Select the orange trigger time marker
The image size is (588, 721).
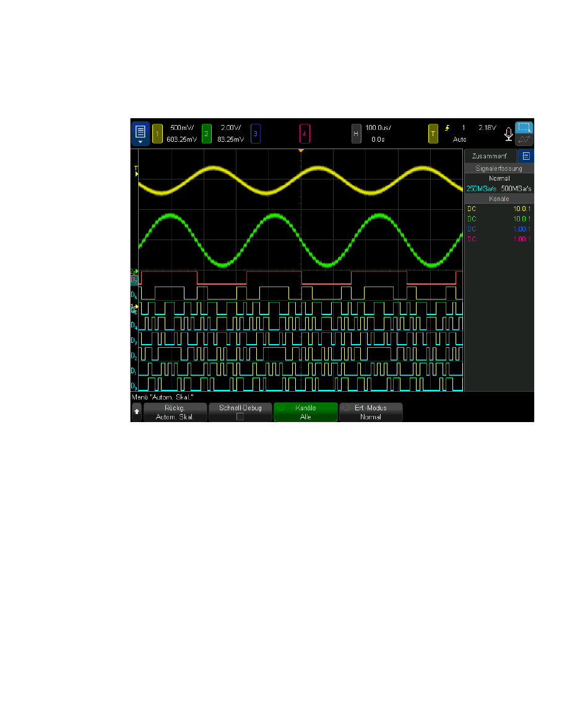[301, 151]
